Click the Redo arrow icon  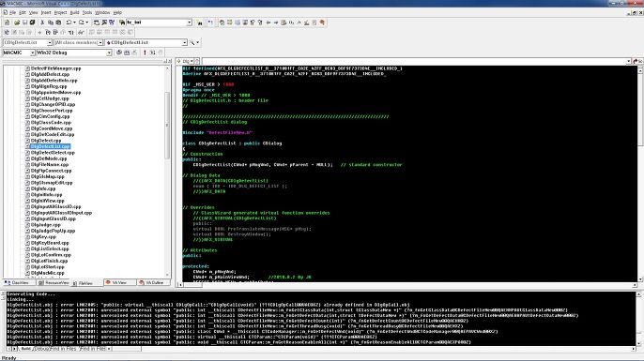coord(82,23)
